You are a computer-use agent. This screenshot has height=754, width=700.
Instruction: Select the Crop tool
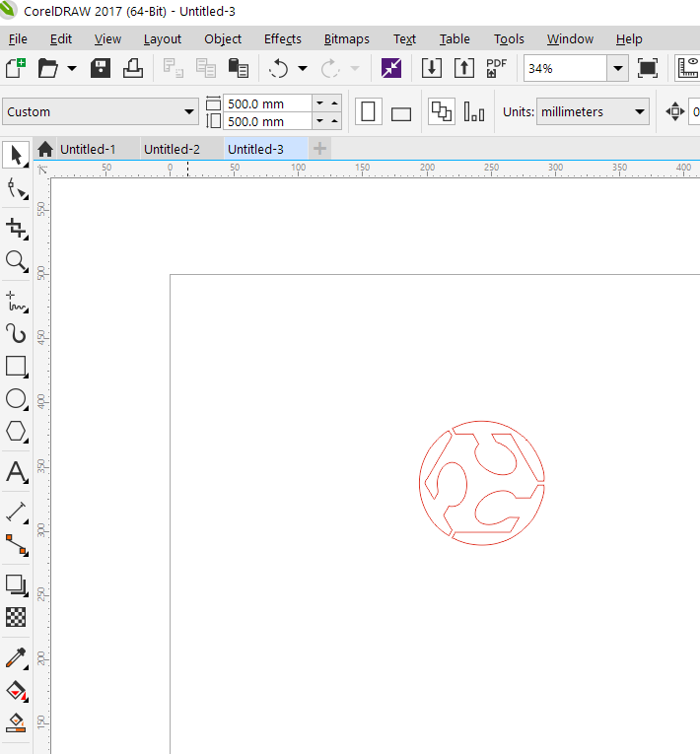point(17,228)
